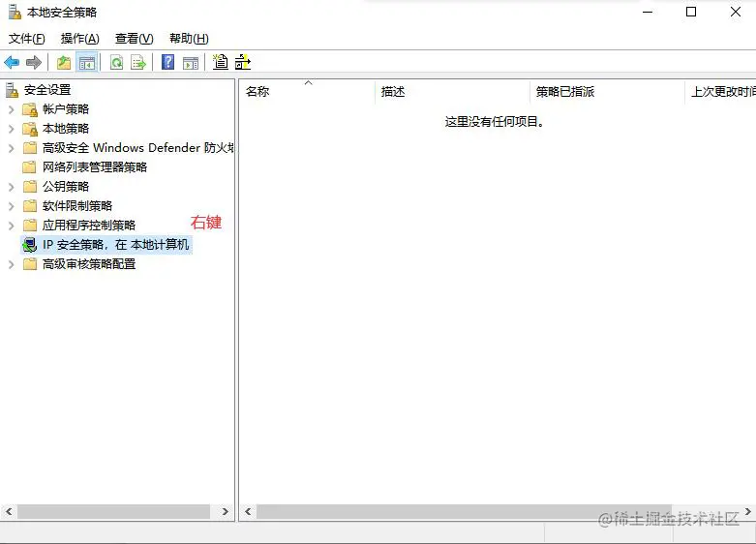Click right arrow of tree pane scrollbar
The image size is (756, 544).
tap(226, 512)
